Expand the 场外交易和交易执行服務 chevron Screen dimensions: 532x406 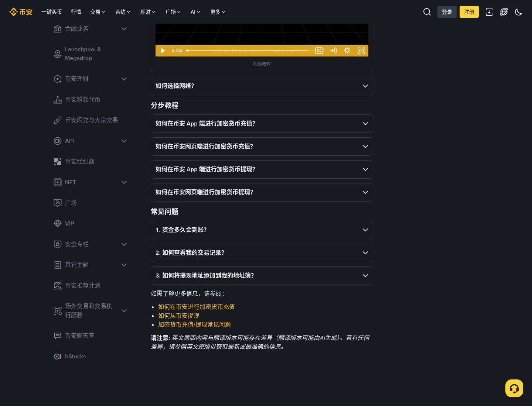pyautogui.click(x=124, y=311)
